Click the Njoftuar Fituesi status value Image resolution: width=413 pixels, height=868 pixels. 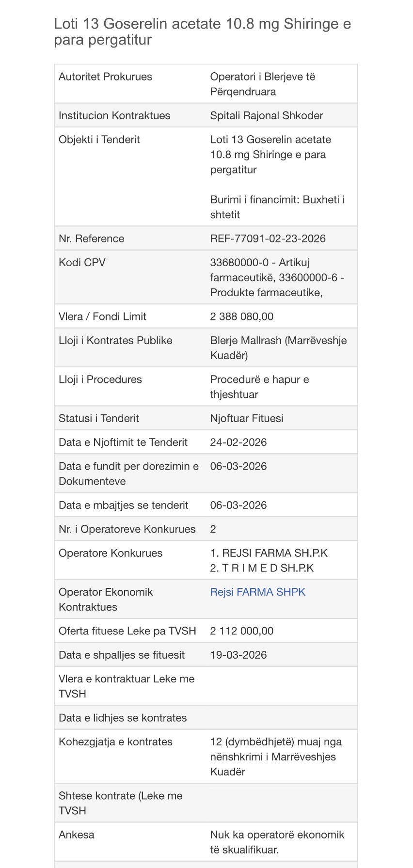click(246, 418)
